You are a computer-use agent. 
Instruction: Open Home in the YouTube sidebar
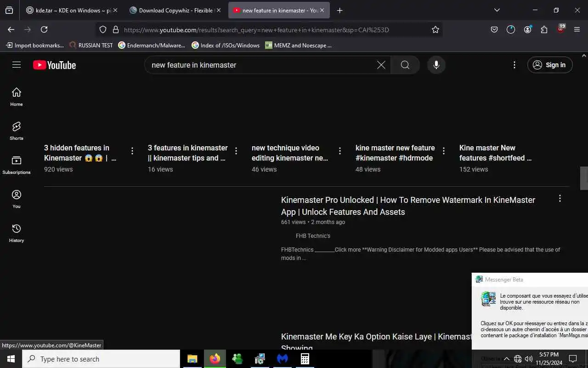click(x=17, y=97)
